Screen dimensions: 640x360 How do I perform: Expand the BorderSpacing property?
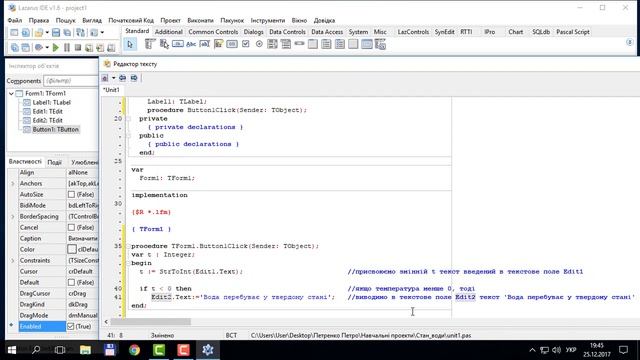click(x=12, y=217)
